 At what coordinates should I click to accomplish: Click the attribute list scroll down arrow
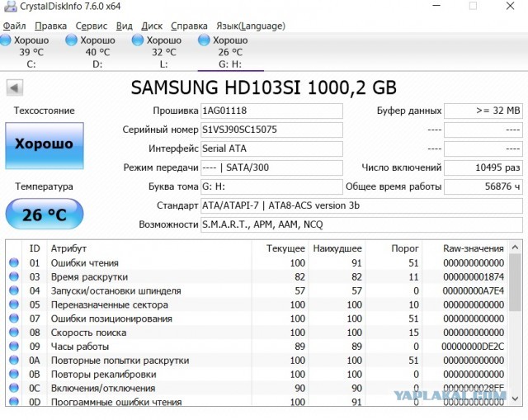click(x=515, y=399)
